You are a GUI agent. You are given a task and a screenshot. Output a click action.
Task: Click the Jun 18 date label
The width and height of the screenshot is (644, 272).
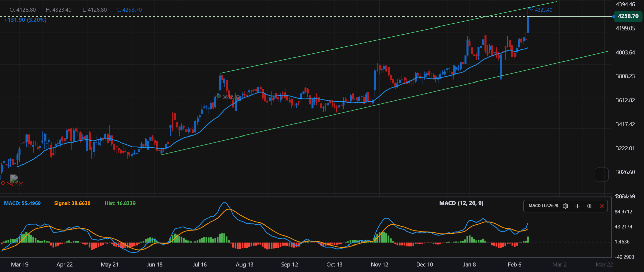[x=155, y=265]
